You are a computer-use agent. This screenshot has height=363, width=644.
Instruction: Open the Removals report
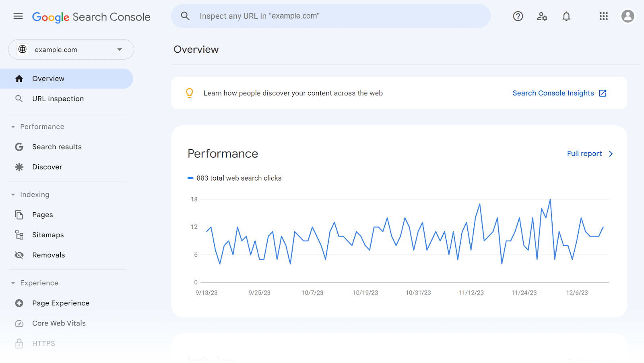point(48,255)
